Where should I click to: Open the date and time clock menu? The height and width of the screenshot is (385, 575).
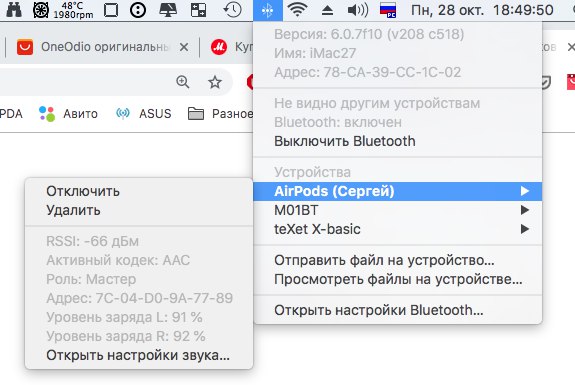point(482,10)
